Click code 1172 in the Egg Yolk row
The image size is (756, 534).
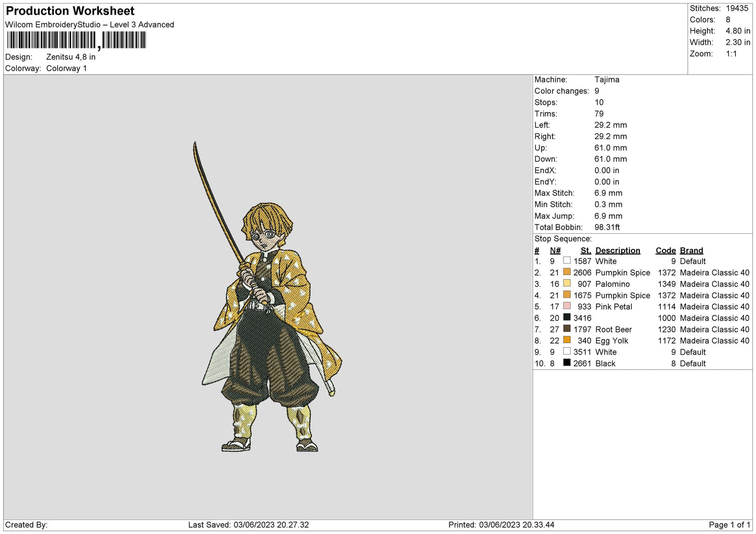(x=667, y=340)
